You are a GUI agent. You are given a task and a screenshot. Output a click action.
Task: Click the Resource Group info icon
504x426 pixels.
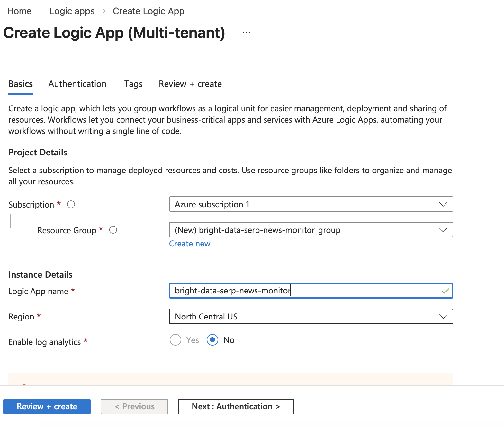[113, 230]
